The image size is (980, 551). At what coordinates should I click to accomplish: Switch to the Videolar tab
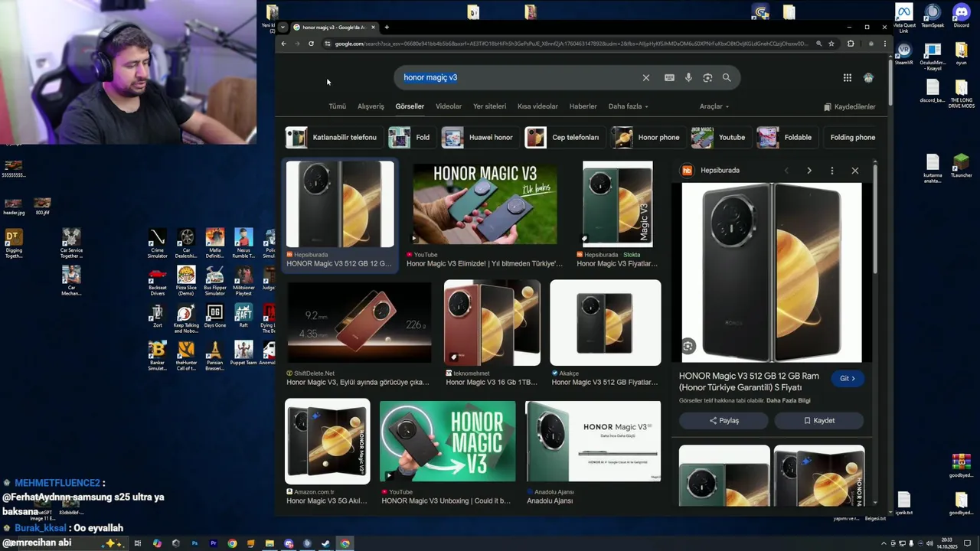(x=449, y=106)
